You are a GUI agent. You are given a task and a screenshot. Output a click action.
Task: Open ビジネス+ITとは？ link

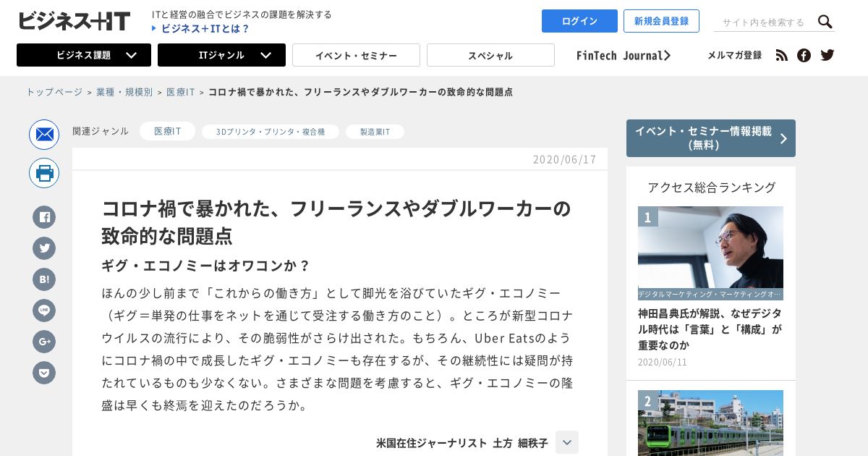click(x=200, y=29)
